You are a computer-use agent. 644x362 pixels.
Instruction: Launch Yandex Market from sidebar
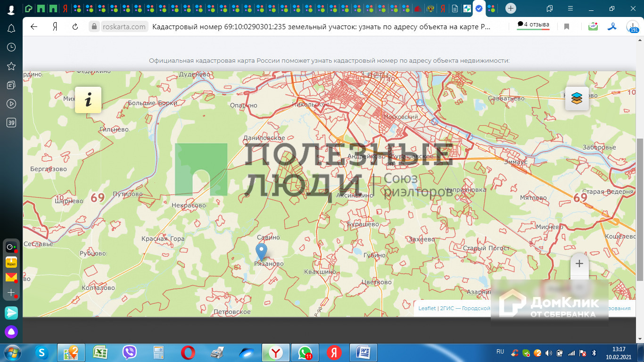pos(11,262)
